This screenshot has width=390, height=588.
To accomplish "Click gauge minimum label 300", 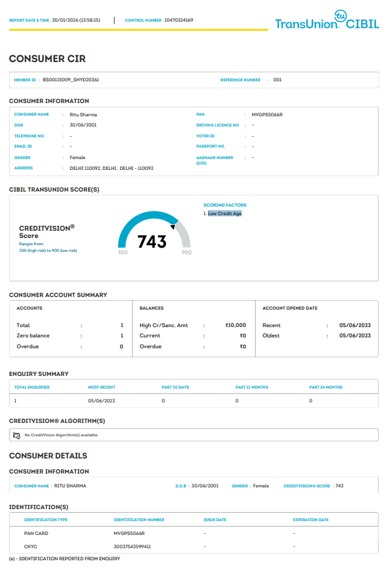I will pos(122,252).
